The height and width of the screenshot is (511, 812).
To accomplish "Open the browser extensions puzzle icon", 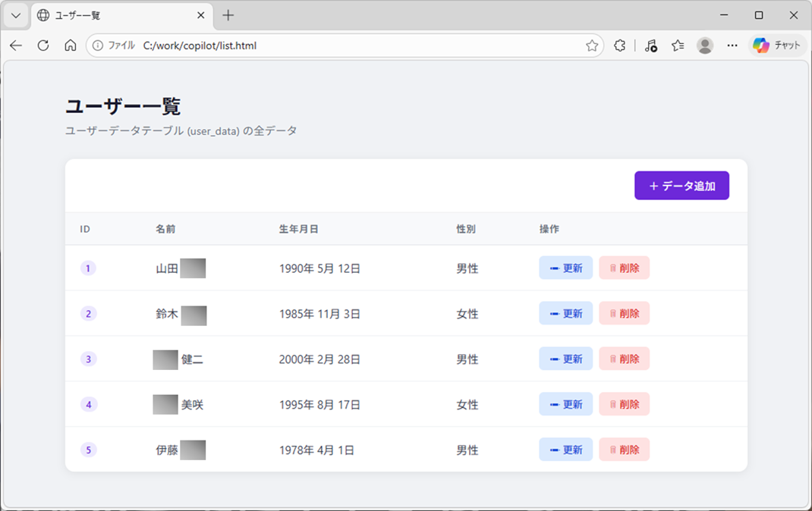I will coord(620,45).
